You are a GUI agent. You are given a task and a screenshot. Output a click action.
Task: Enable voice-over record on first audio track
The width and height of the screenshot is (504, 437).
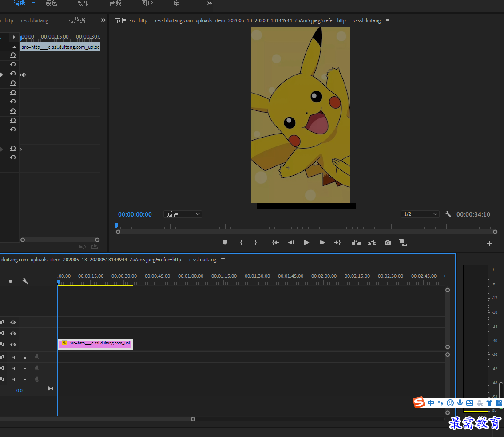pyautogui.click(x=37, y=357)
